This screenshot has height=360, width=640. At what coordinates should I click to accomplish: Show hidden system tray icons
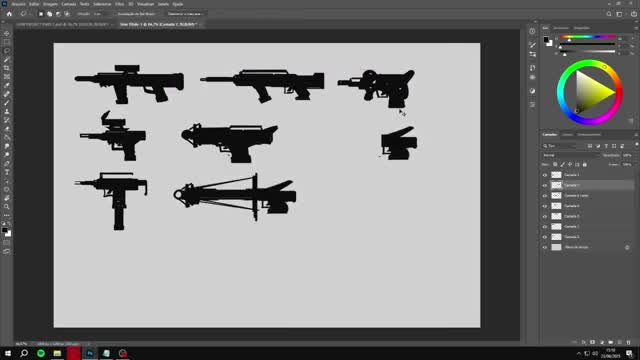point(578,353)
